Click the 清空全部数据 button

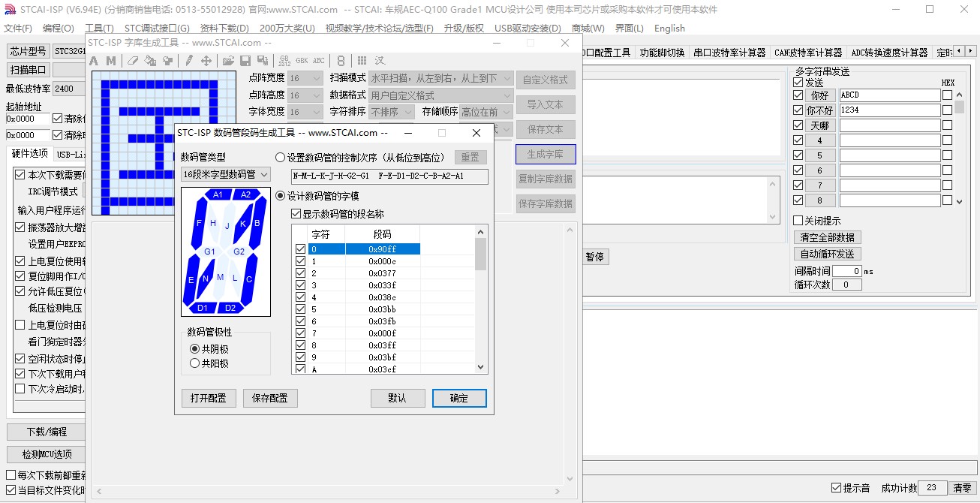point(827,237)
